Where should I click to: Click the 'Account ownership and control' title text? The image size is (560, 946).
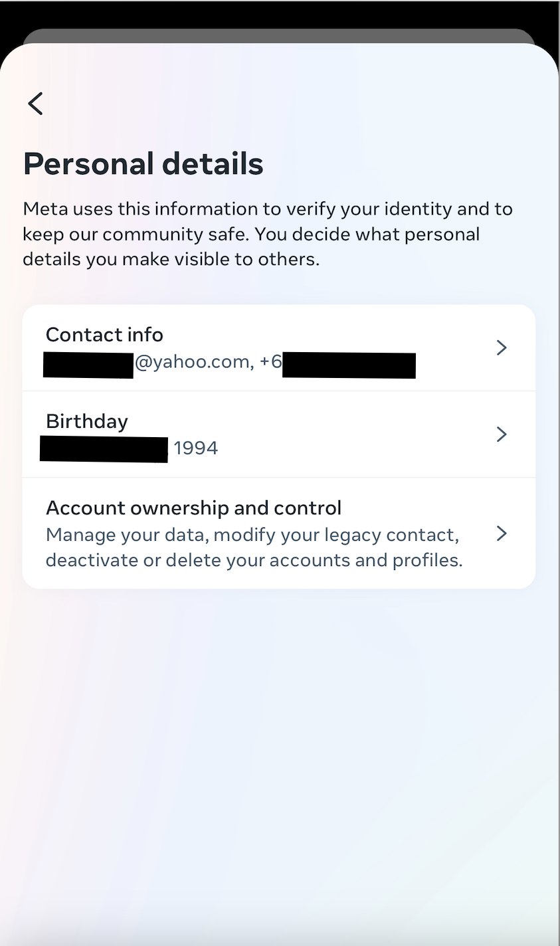coord(193,508)
